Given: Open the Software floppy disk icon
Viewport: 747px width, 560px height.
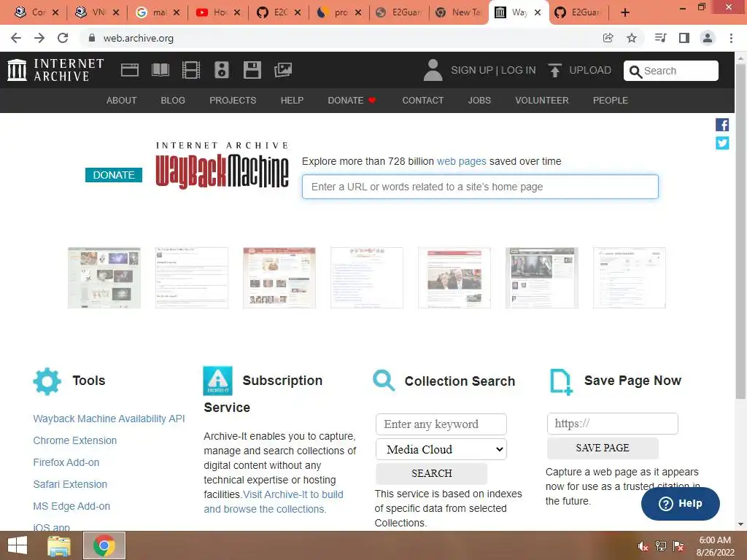Looking at the screenshot, I should [252, 70].
